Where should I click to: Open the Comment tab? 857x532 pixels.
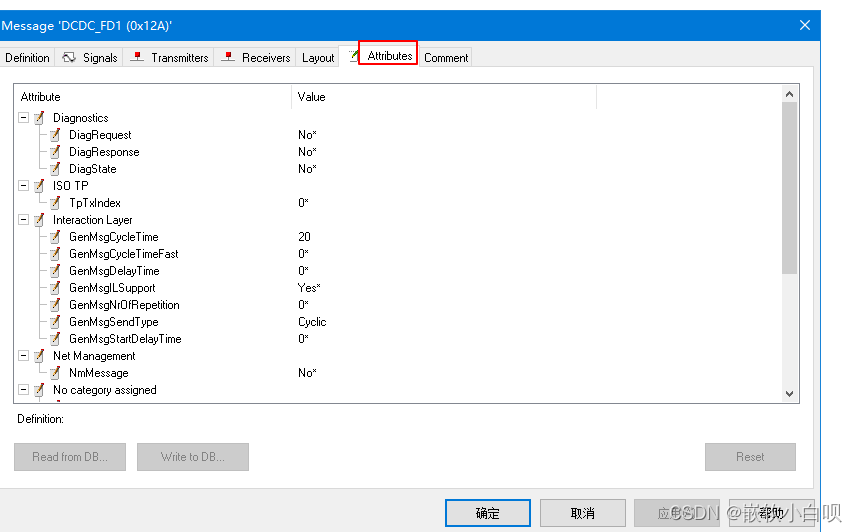(x=446, y=57)
